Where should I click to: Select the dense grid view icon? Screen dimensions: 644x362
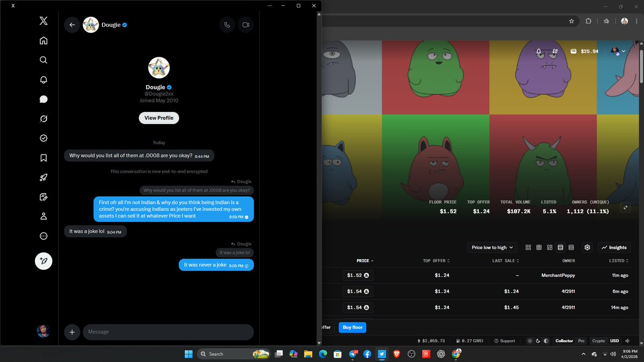coord(539,247)
